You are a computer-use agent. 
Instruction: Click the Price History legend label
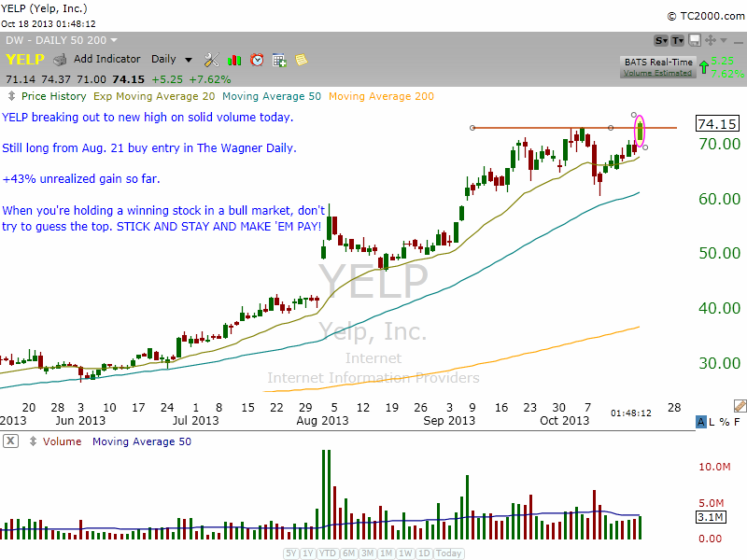(x=54, y=96)
